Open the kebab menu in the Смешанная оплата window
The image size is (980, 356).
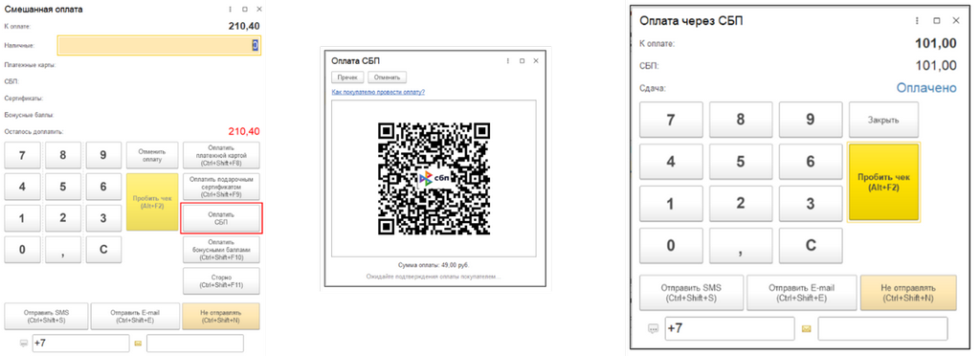point(232,10)
